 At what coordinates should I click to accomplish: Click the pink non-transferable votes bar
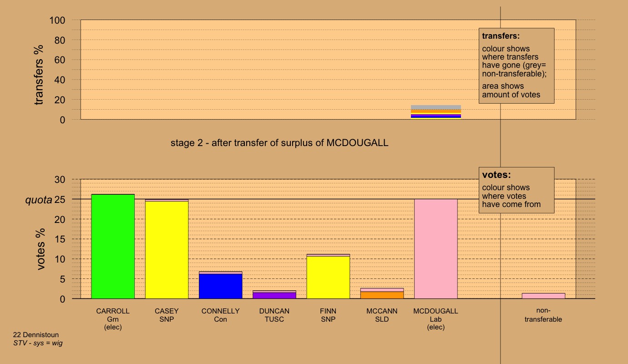coord(543,296)
